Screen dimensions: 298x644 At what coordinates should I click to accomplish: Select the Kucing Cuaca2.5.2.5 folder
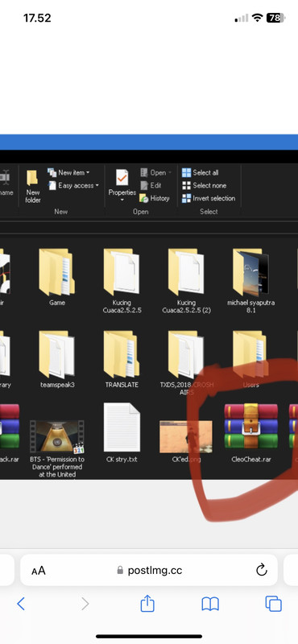(x=122, y=281)
